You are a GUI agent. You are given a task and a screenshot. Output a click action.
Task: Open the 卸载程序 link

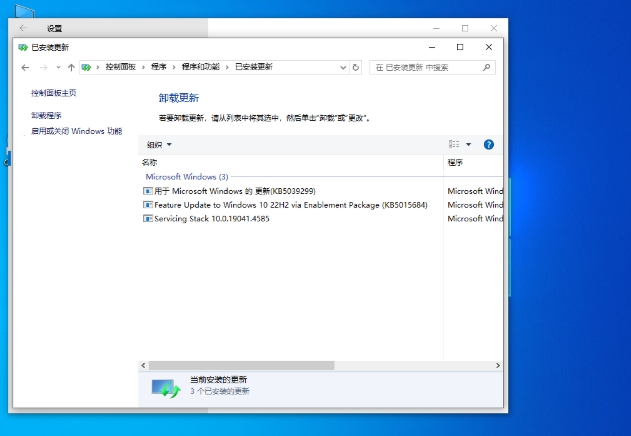click(x=47, y=115)
